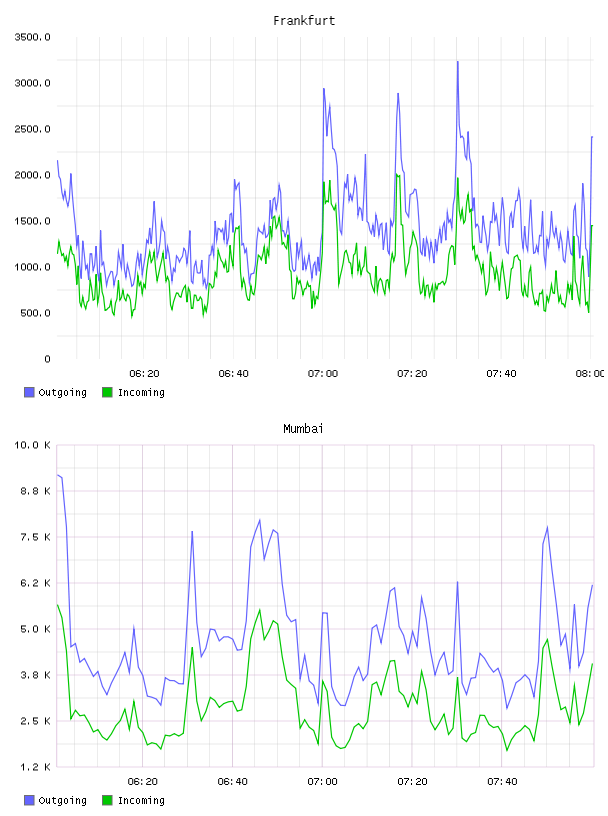Click the 8.8 K y-axis label in Mumbai
Image resolution: width=608 pixels, height=816 pixels.
click(35, 491)
